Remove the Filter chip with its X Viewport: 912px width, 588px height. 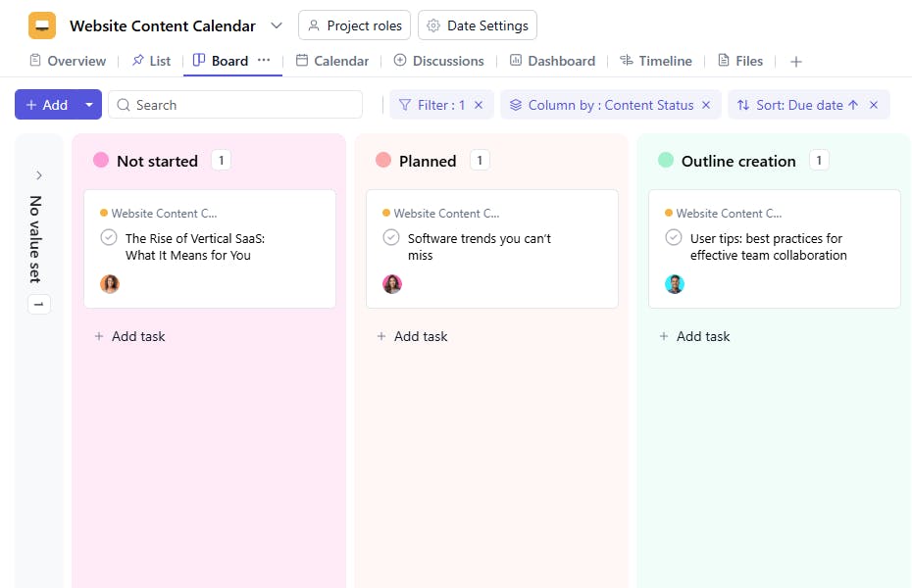[x=479, y=105]
